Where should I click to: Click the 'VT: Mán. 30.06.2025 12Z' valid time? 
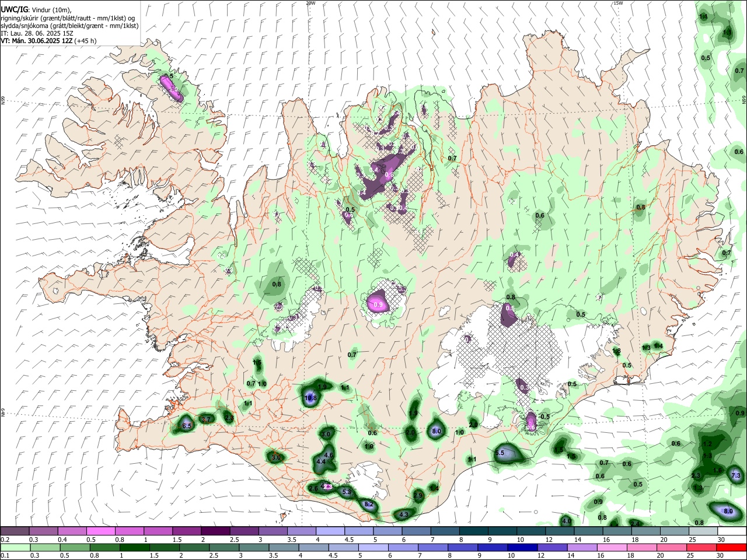click(x=37, y=41)
